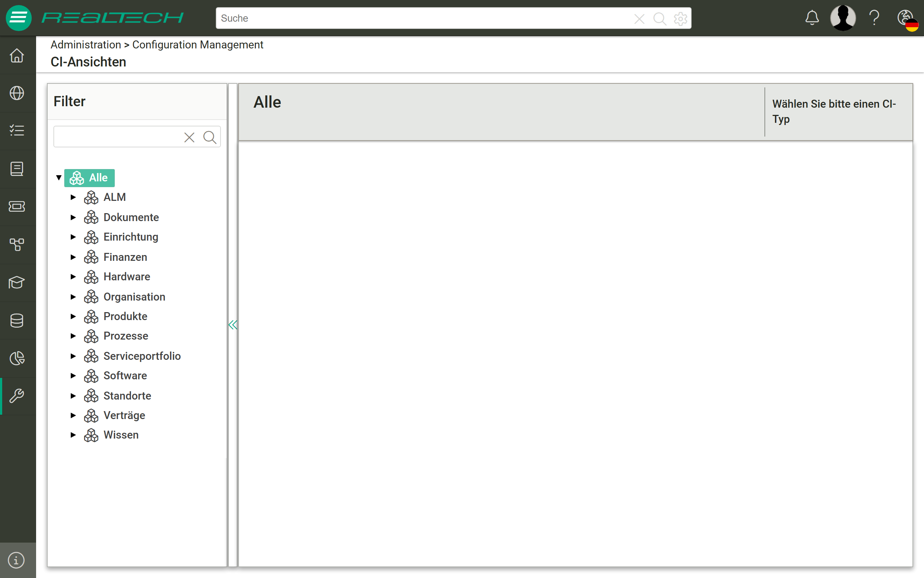This screenshot has height=578, width=924.
Task: Select Organisation in the tree
Action: (x=134, y=297)
